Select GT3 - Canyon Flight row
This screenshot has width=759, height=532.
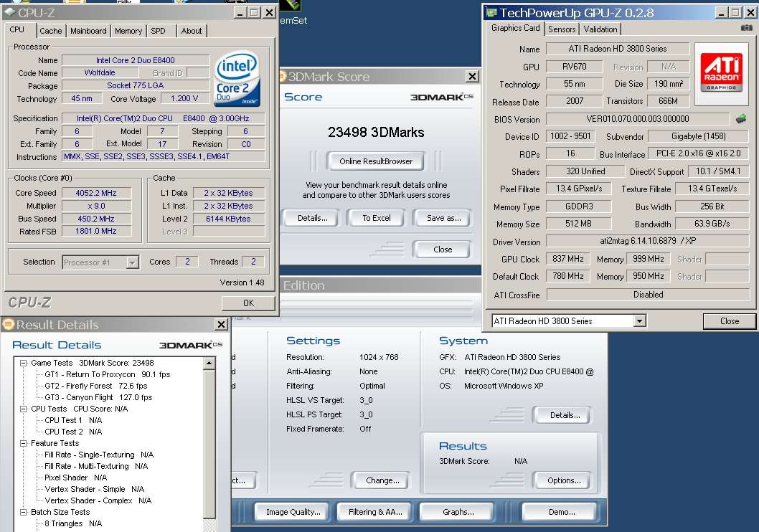point(98,397)
